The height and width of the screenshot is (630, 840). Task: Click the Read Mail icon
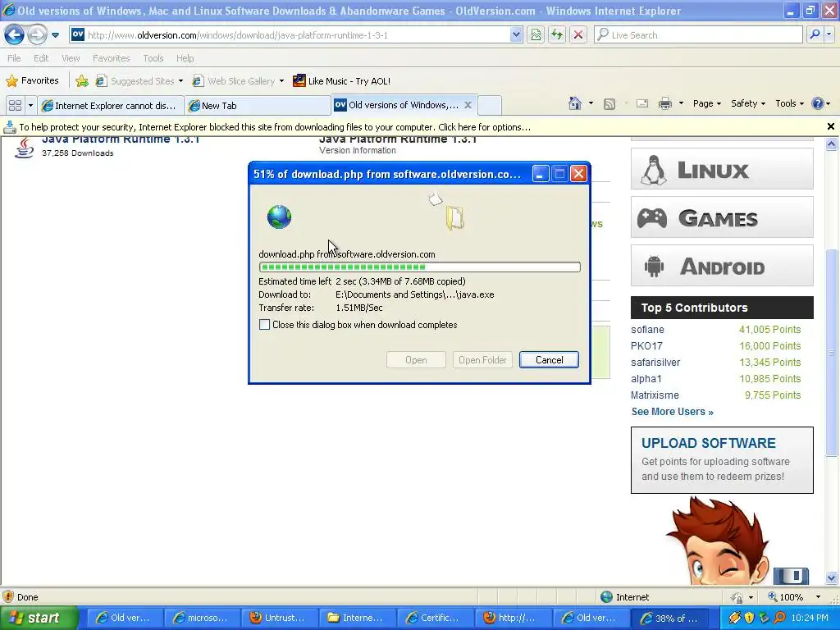point(642,104)
